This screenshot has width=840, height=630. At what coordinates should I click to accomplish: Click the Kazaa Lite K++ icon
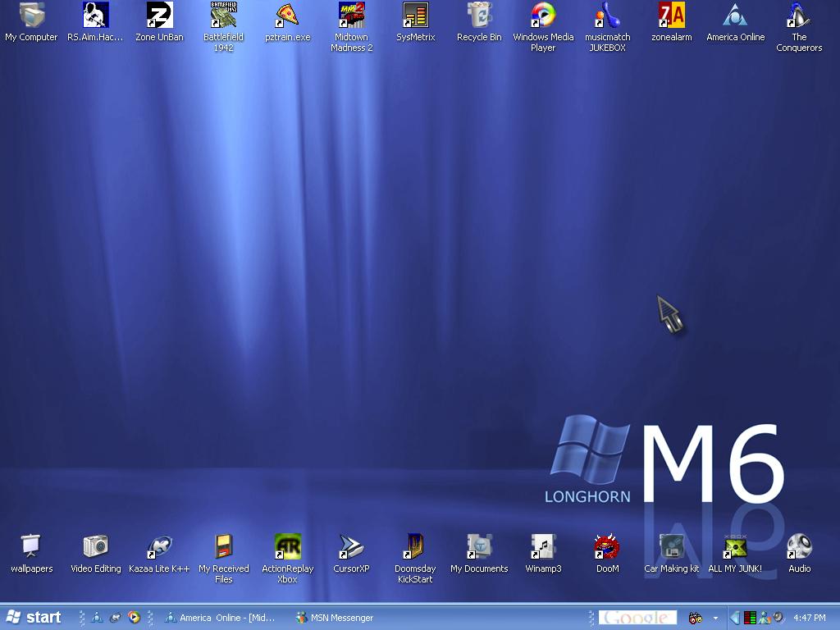pos(159,547)
